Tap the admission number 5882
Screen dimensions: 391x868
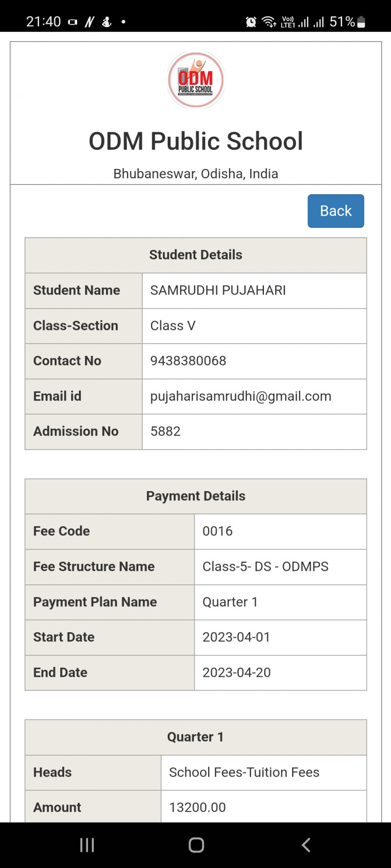click(x=165, y=432)
